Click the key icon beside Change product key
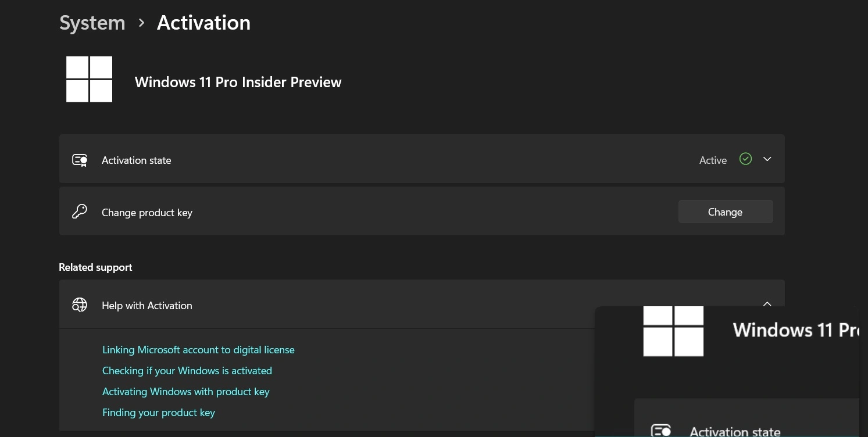The height and width of the screenshot is (437, 868). (x=80, y=212)
